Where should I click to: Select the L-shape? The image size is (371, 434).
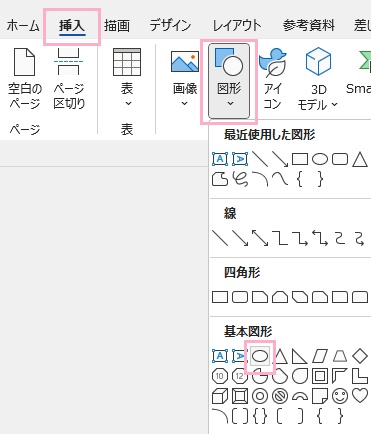point(360,376)
